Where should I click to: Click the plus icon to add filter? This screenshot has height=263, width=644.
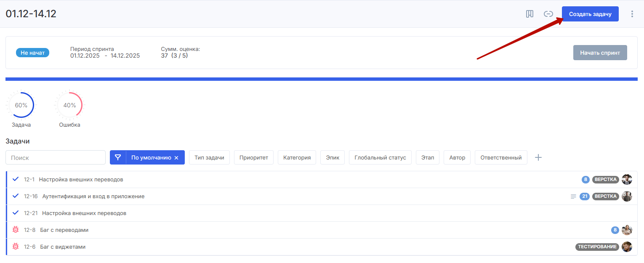(538, 157)
